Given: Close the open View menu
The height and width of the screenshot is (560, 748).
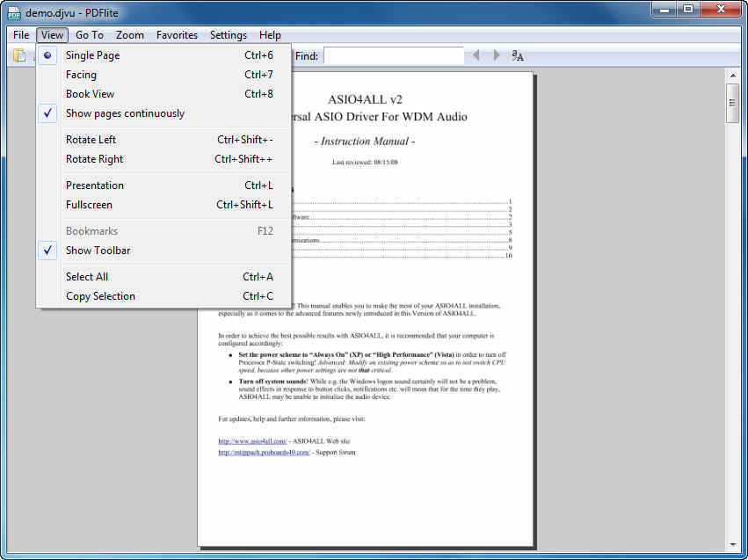Looking at the screenshot, I should pyautogui.click(x=52, y=35).
